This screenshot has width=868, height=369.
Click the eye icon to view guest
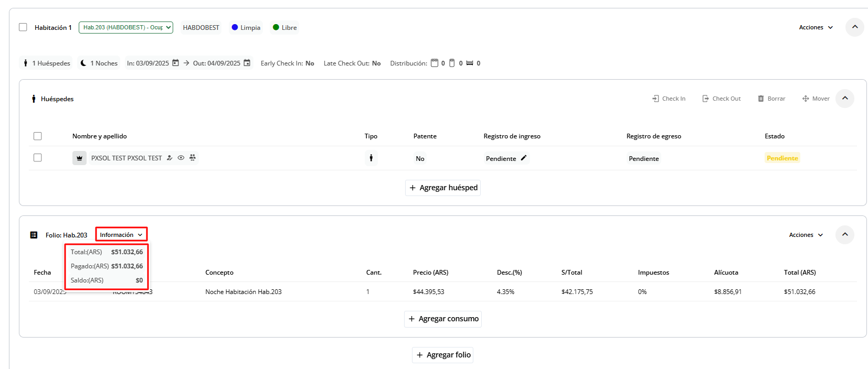point(181,158)
